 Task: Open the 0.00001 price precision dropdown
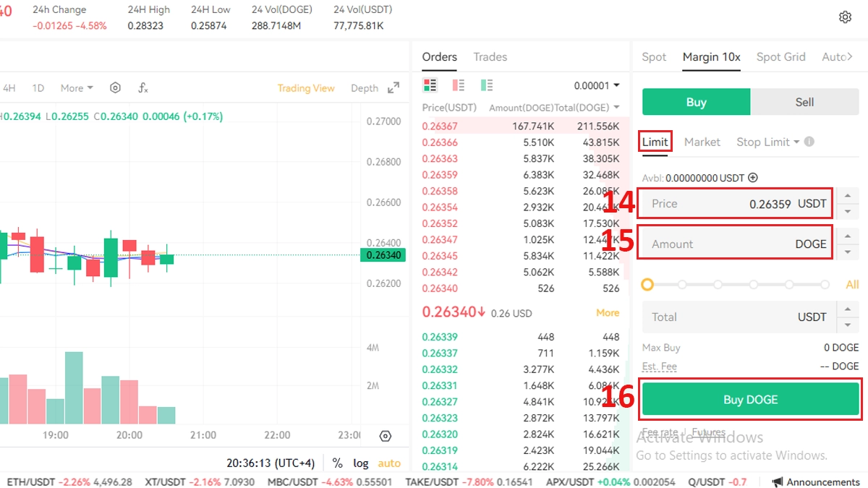pos(597,85)
